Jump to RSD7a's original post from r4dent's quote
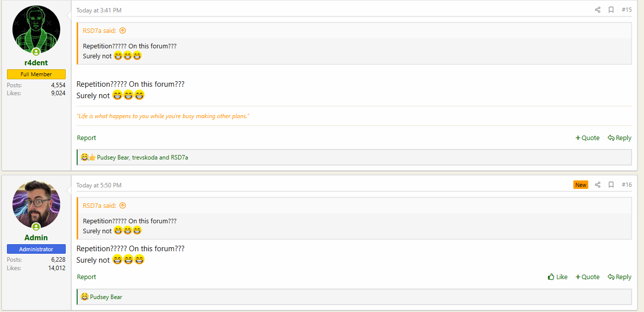The image size is (644, 312). [x=122, y=30]
